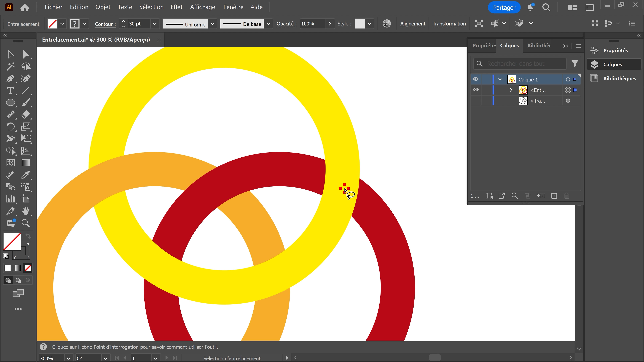Open the Transformation options link
644x362 pixels.
pos(449,24)
